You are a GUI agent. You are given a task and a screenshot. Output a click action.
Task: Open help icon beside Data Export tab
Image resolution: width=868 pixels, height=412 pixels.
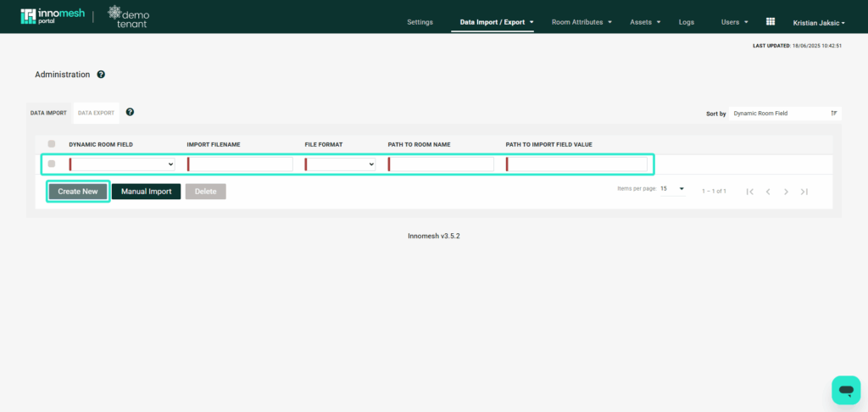pyautogui.click(x=130, y=112)
